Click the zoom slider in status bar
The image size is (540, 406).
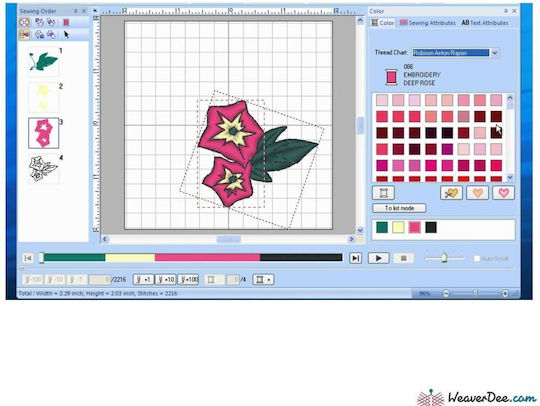pos(475,293)
